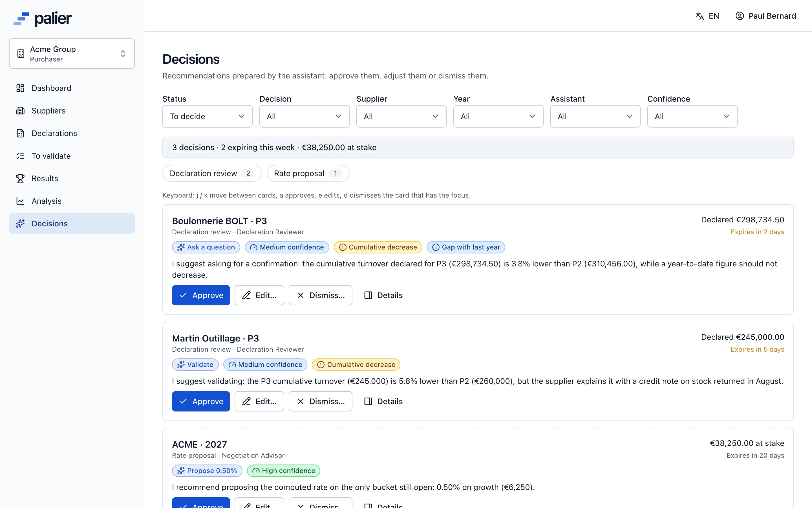Click the Ask a question badge
The height and width of the screenshot is (508, 812).
(206, 247)
